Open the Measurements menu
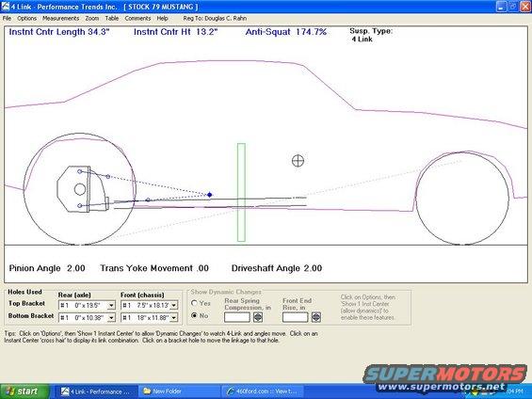Viewport: 532px width, 399px height. 60,18
